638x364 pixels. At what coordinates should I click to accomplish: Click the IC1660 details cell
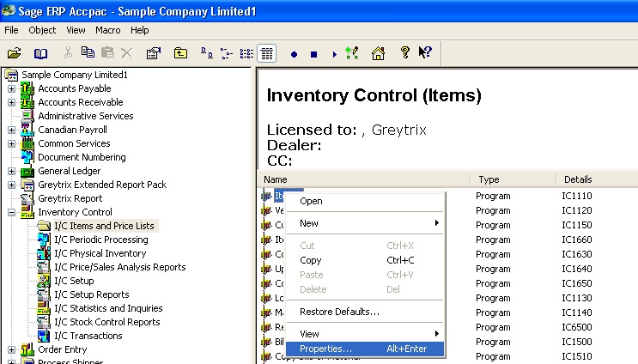click(x=576, y=240)
